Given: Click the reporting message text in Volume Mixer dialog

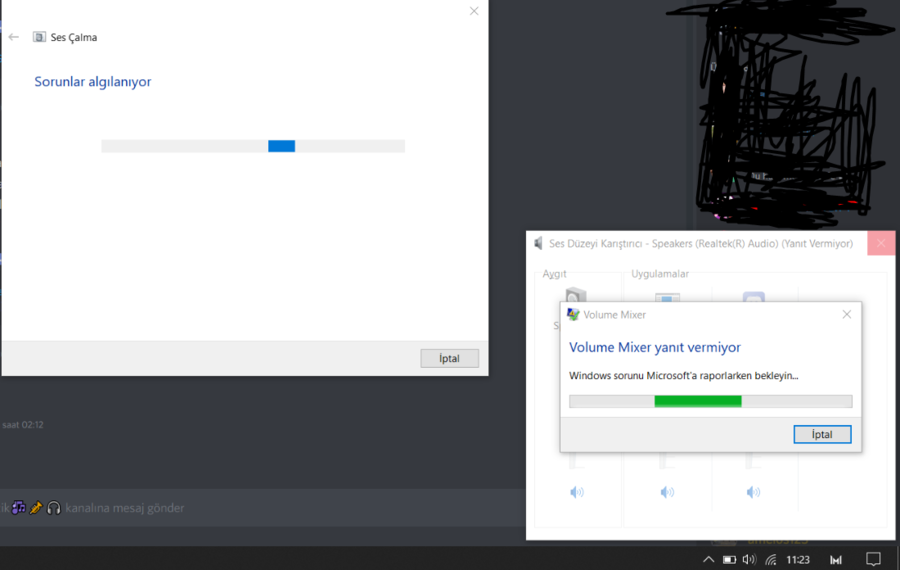Looking at the screenshot, I should coord(684,375).
